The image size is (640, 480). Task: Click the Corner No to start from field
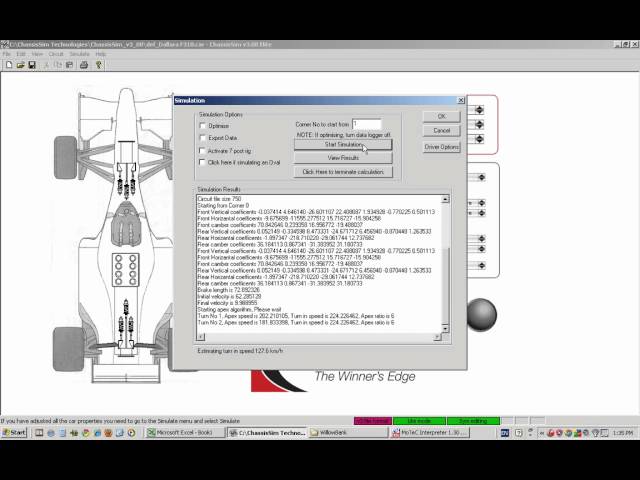click(367, 124)
